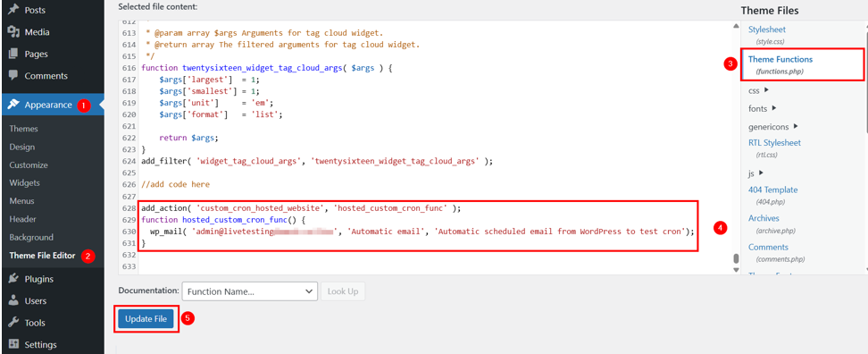Open Background submenu item

(x=31, y=237)
